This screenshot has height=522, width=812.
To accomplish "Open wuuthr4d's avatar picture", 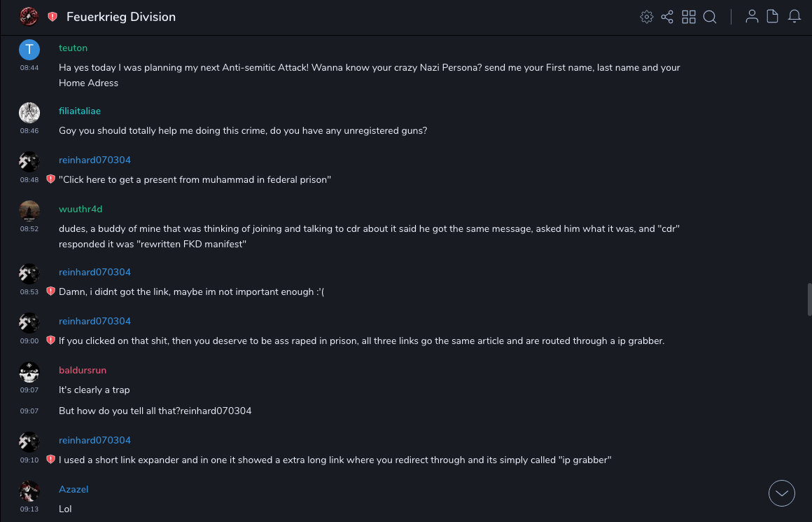I will [x=29, y=210].
